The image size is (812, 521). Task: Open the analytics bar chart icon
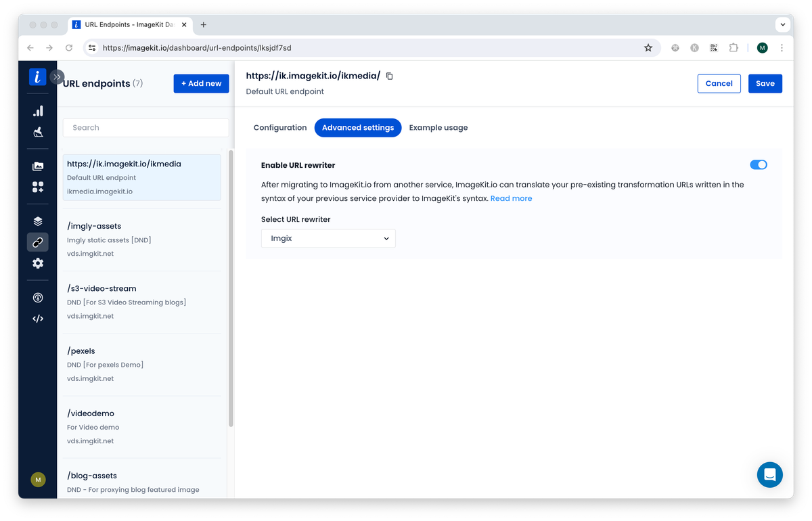pyautogui.click(x=38, y=111)
